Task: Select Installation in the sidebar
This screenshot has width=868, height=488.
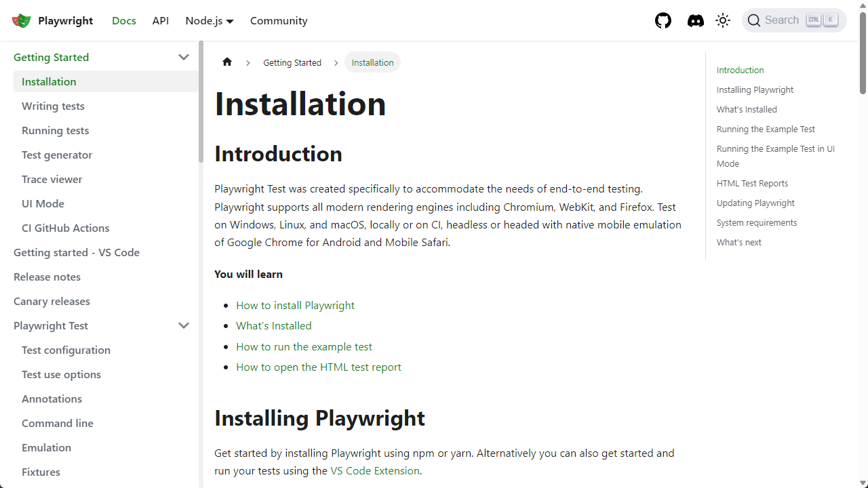Action: [x=106, y=81]
